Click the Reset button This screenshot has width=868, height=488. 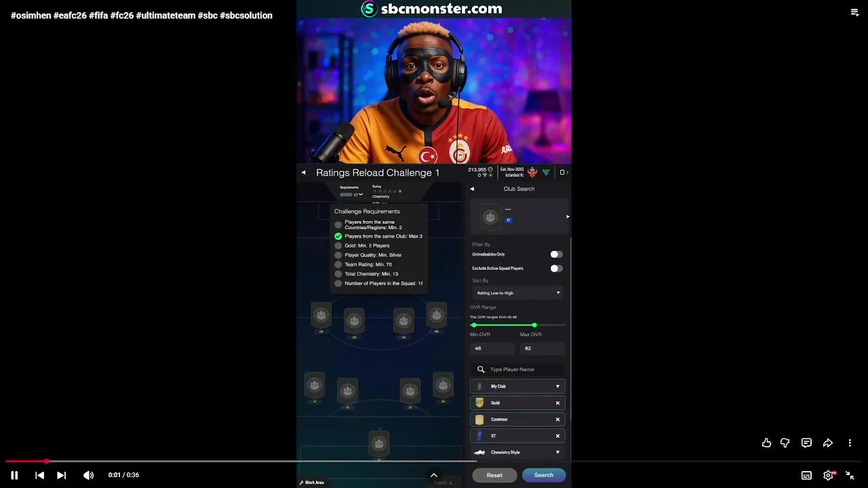coord(494,475)
